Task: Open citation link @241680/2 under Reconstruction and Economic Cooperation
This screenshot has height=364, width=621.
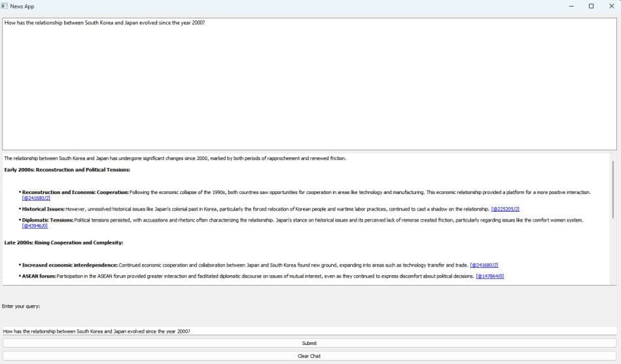Action: click(x=36, y=198)
